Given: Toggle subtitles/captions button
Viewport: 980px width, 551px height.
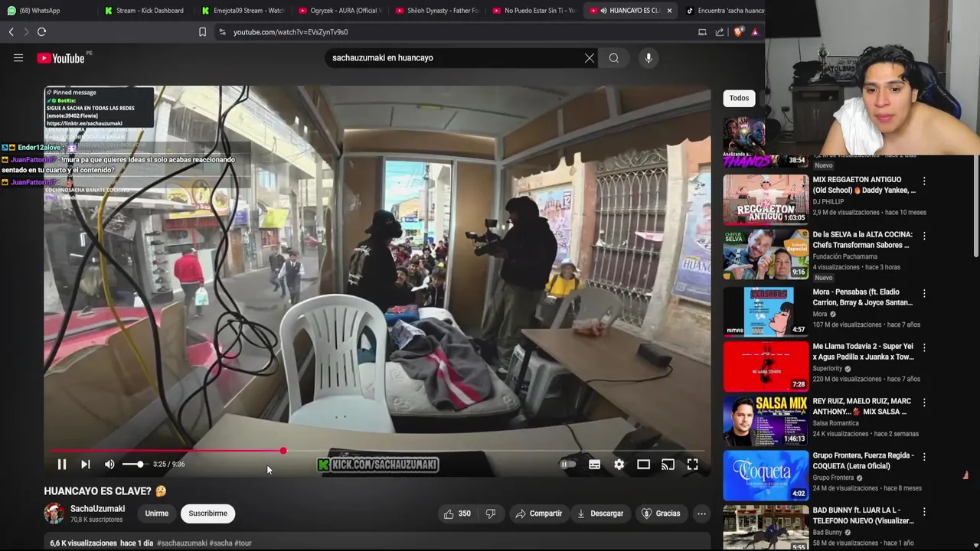Looking at the screenshot, I should click(594, 464).
